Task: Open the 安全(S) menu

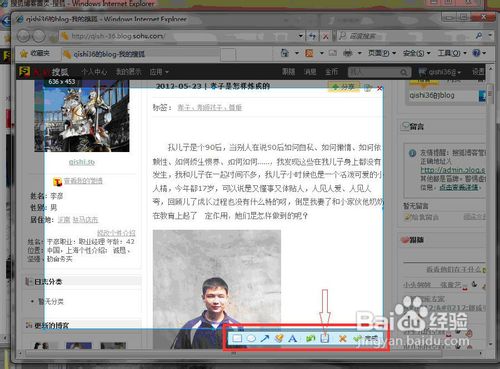Action: click(417, 53)
